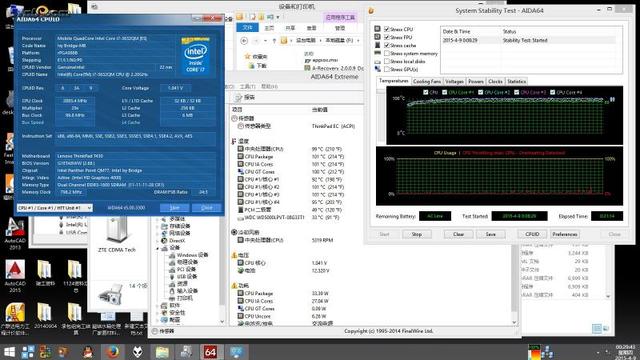
Task: Open the CPU core selector dropdown in CPUID
Action: [55, 208]
